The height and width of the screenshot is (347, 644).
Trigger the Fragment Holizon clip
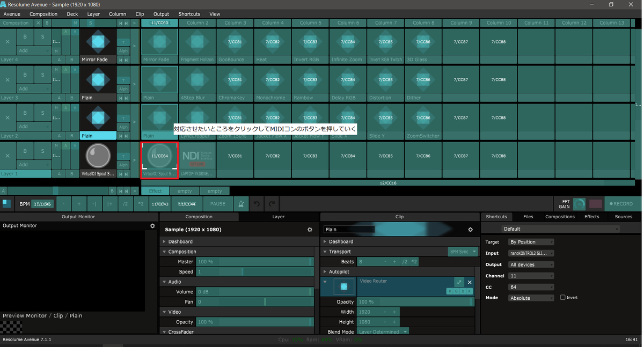[197, 45]
